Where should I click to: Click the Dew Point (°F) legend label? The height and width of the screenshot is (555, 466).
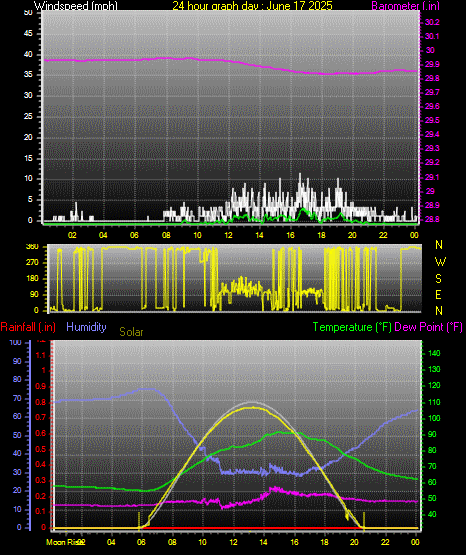[x=428, y=327]
